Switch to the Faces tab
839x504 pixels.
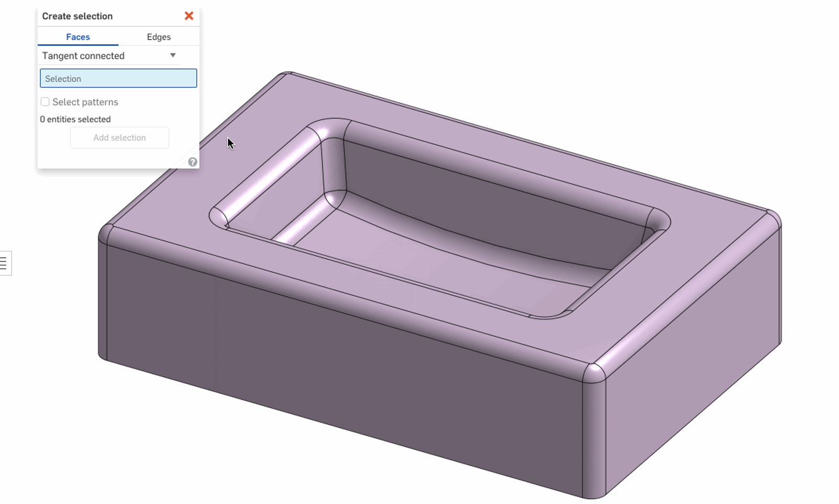(78, 37)
